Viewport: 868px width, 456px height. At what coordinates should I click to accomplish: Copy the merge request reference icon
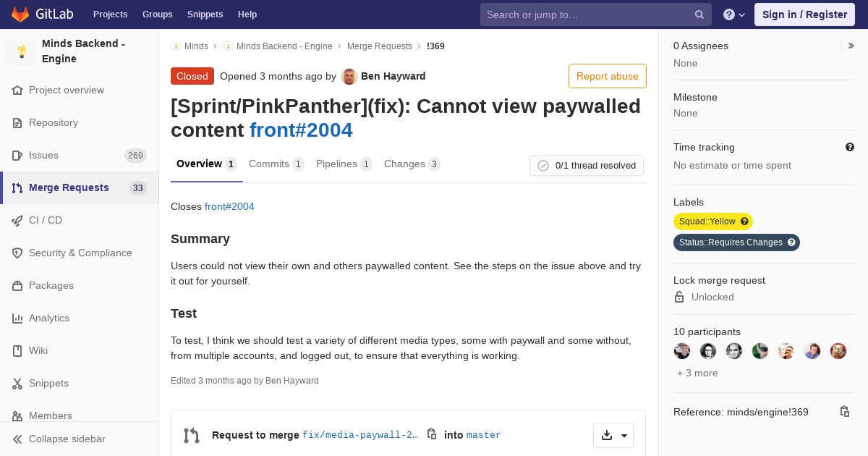click(844, 411)
